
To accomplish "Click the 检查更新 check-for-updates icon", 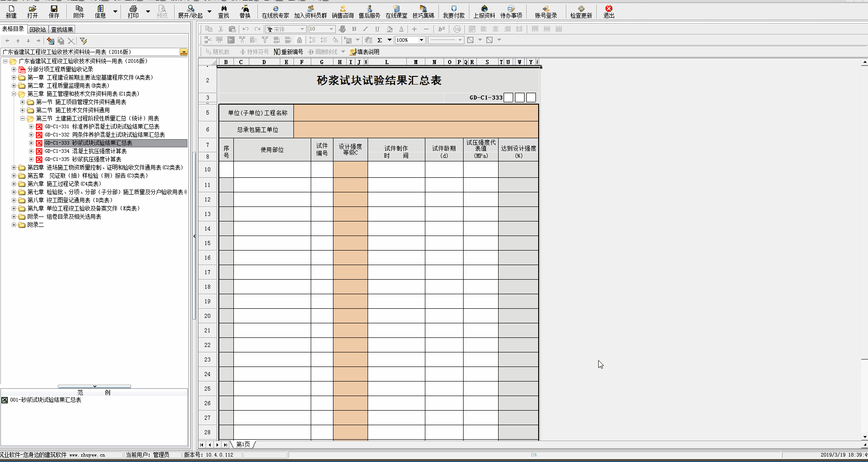I will (581, 11).
